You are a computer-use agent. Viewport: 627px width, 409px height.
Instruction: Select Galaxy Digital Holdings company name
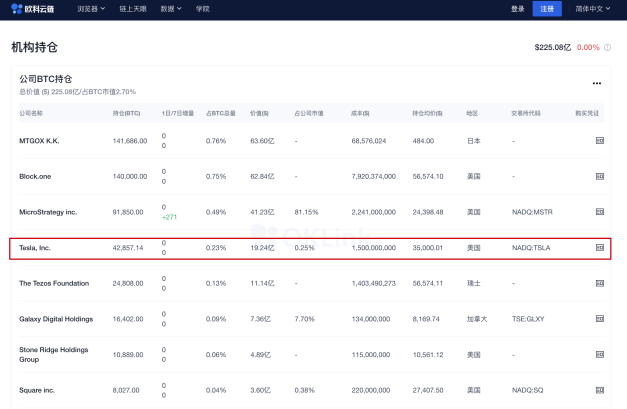coord(56,319)
